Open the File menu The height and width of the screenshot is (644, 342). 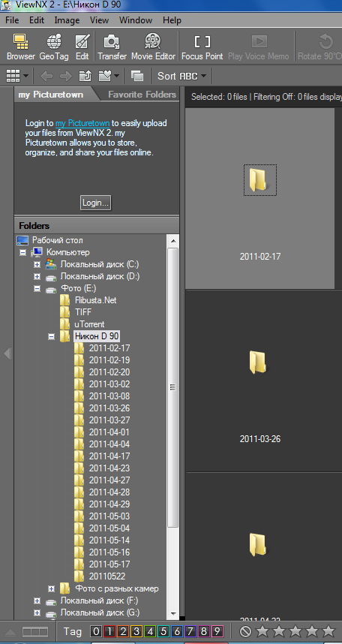click(12, 20)
